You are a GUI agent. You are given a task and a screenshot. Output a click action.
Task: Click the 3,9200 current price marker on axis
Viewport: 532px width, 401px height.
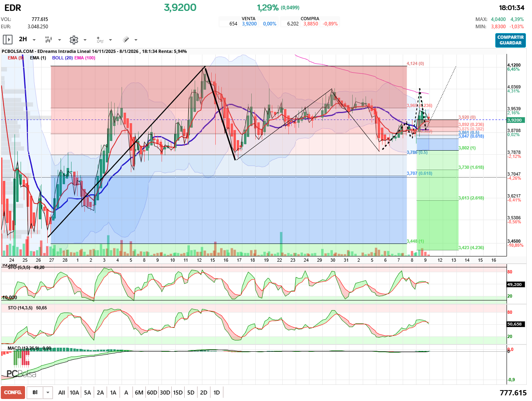click(x=514, y=120)
